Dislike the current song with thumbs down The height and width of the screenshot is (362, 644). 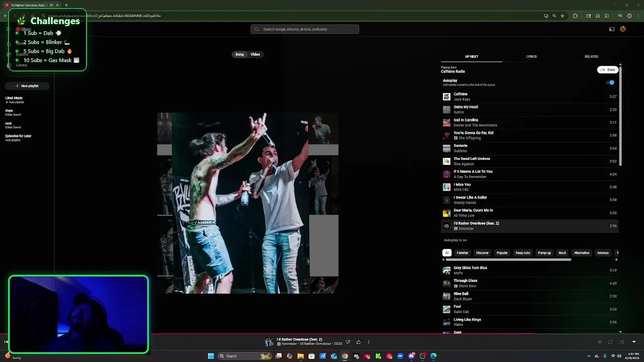click(x=348, y=342)
